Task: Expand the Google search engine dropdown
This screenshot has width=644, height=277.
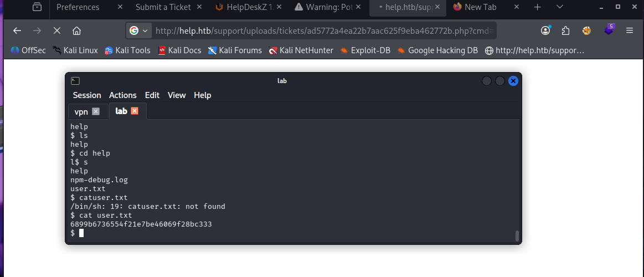Action: click(138, 30)
